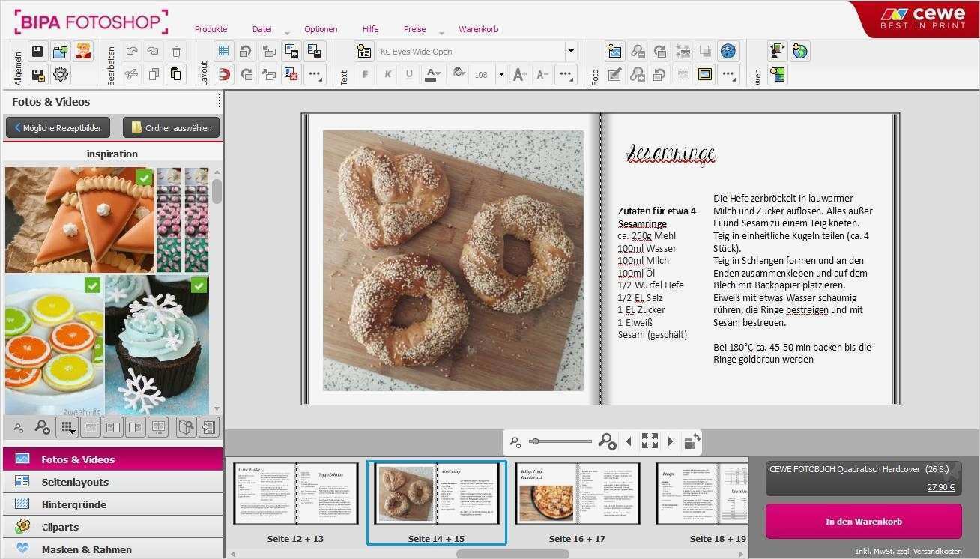Toggle checkmark on the snowflake cupcake photo
980x559 pixels.
[x=199, y=285]
